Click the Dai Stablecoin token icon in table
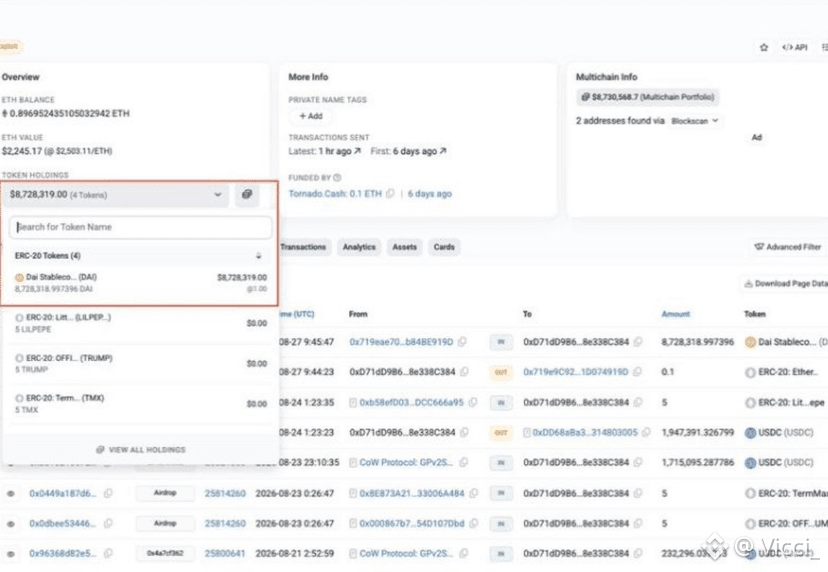This screenshot has height=572, width=828. [750, 342]
